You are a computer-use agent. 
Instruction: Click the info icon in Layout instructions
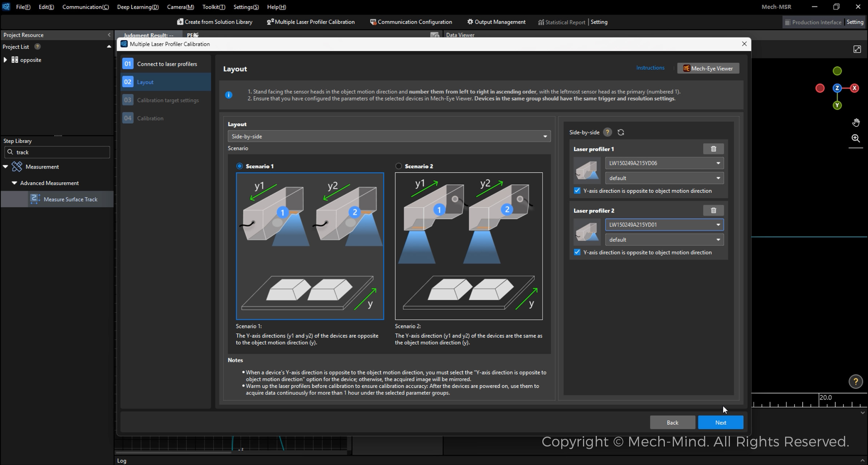point(229,95)
